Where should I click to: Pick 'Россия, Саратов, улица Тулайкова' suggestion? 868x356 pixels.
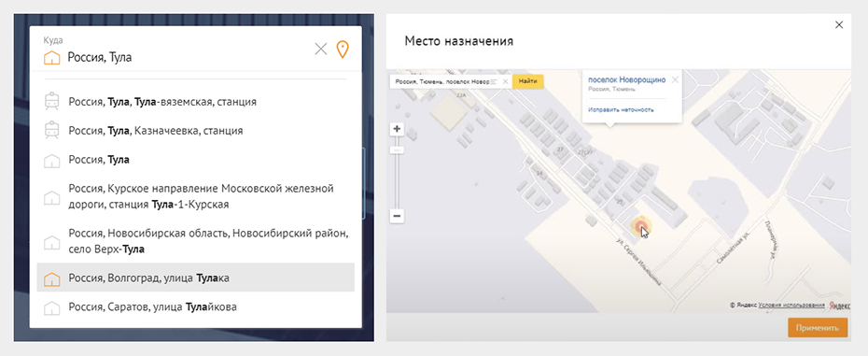tap(195, 306)
